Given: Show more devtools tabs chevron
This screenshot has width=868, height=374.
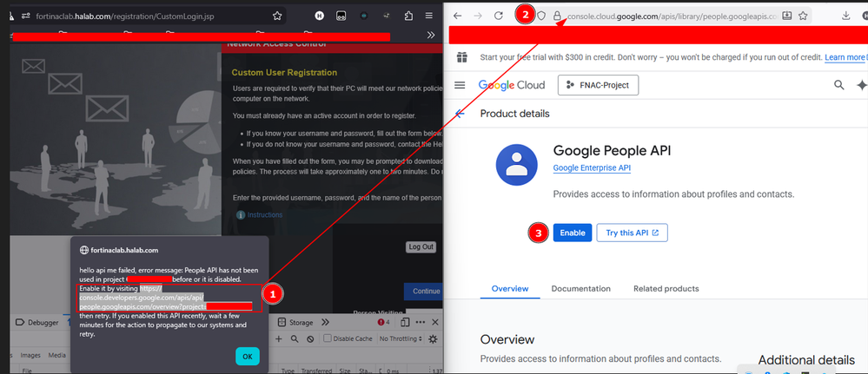Looking at the screenshot, I should 326,323.
